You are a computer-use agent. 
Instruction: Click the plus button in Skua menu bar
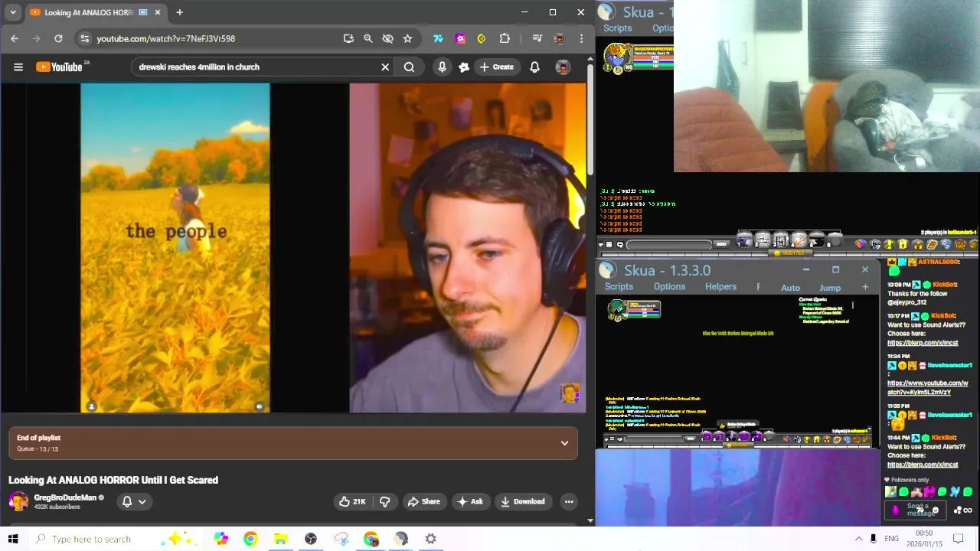[x=865, y=287]
